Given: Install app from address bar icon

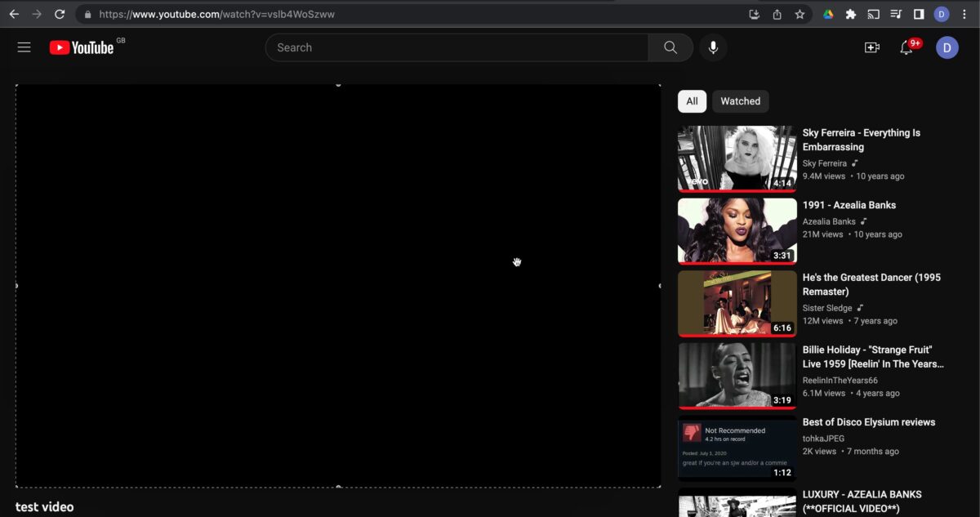Looking at the screenshot, I should click(754, 14).
